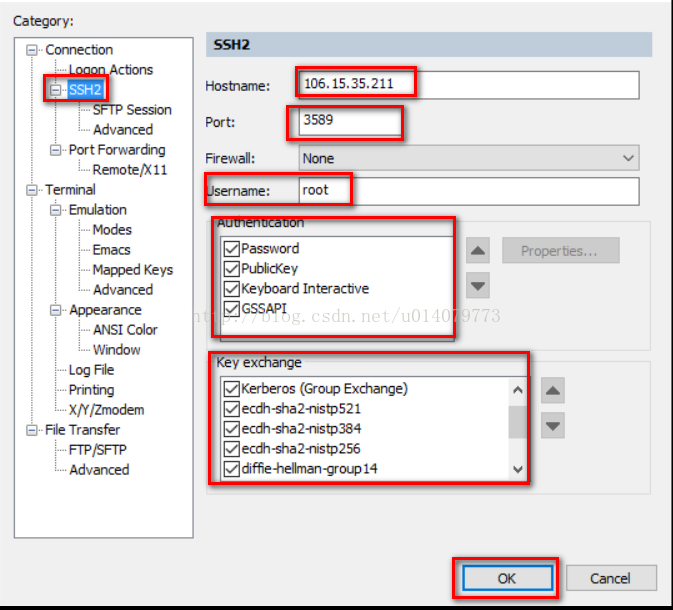
Task: Open Modes settings
Action: (112, 230)
